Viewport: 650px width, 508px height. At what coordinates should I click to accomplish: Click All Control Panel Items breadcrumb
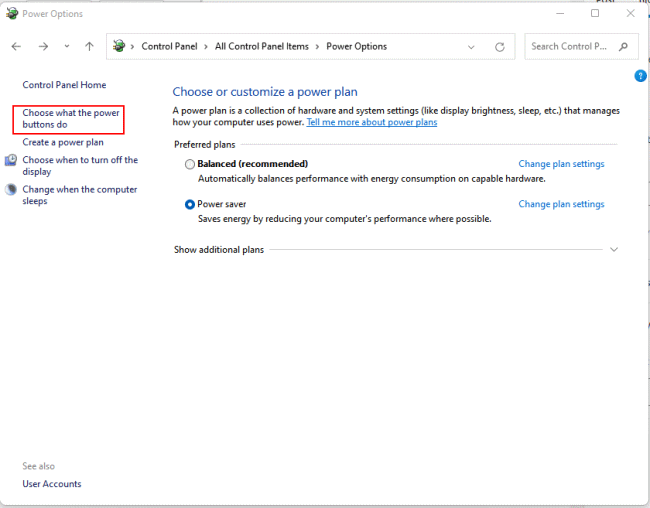[x=262, y=46]
